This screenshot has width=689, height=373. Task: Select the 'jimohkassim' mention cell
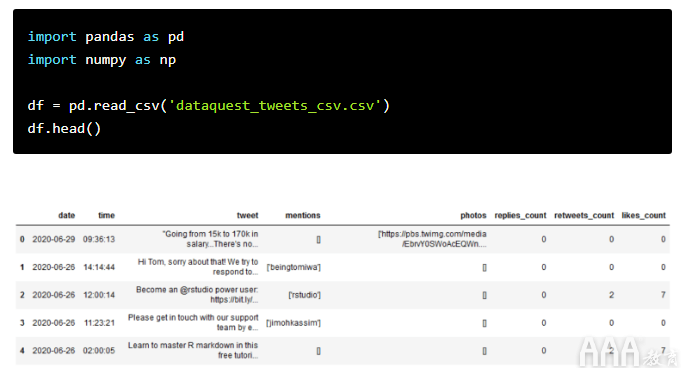[293, 323]
